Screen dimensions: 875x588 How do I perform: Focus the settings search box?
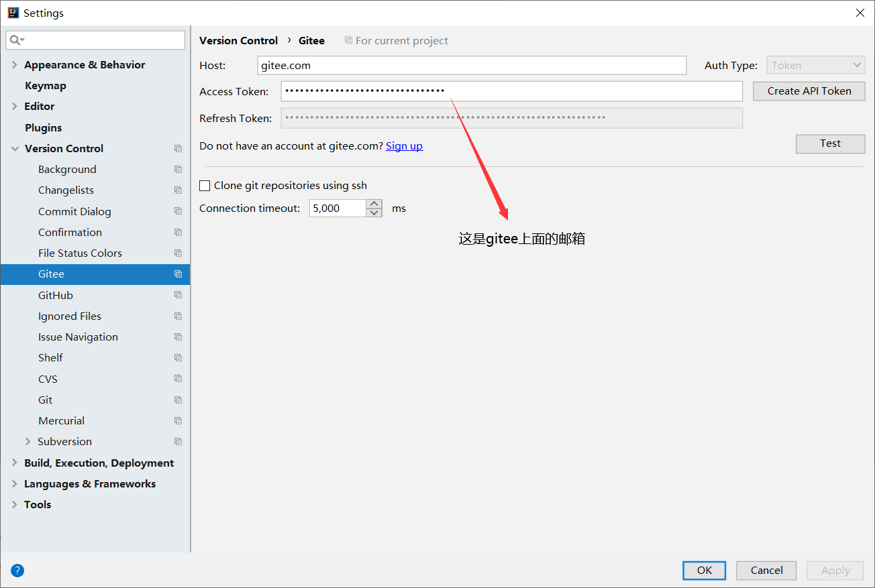click(x=95, y=40)
